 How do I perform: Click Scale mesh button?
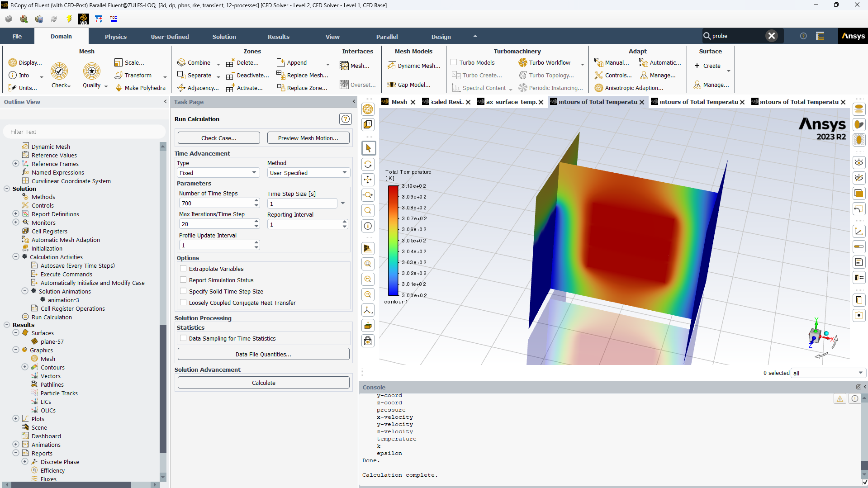pos(129,63)
